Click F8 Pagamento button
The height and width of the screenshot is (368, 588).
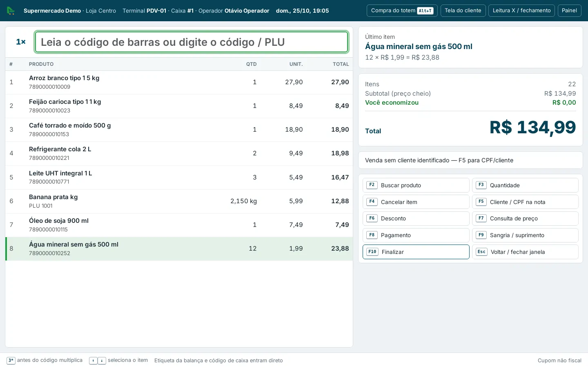pos(416,235)
